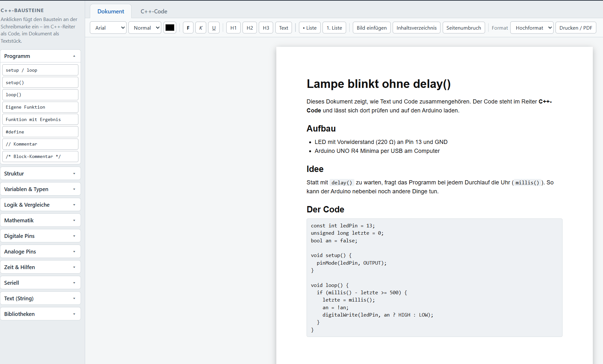Switch to the C++-Code tab
The image size is (603, 364).
[x=154, y=11]
